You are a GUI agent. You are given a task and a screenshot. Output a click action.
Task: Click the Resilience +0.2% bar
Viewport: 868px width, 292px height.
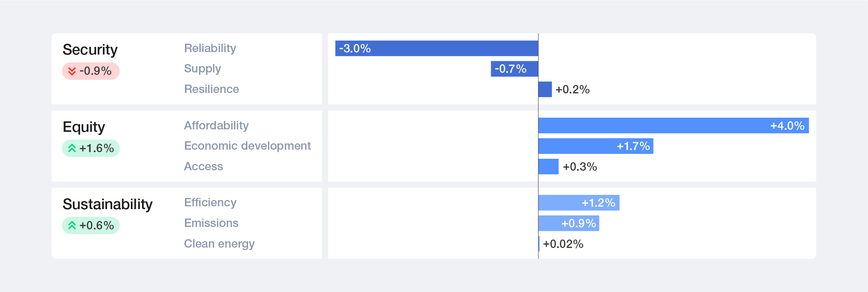545,90
